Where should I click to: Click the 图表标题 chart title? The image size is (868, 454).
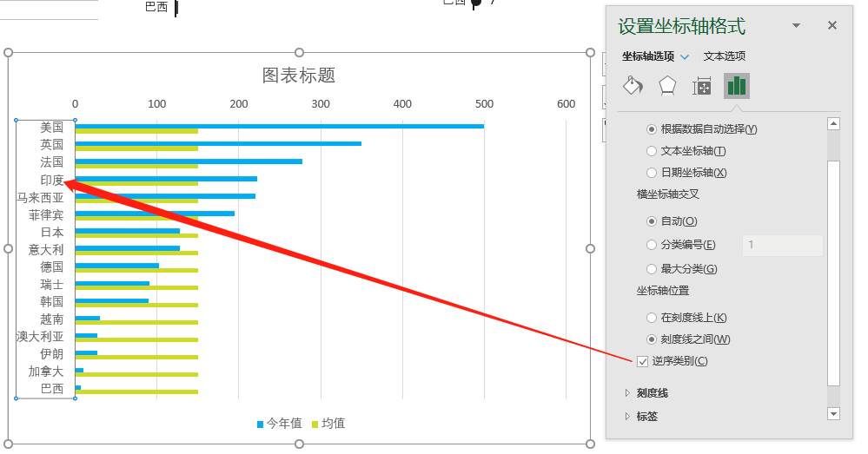(299, 76)
